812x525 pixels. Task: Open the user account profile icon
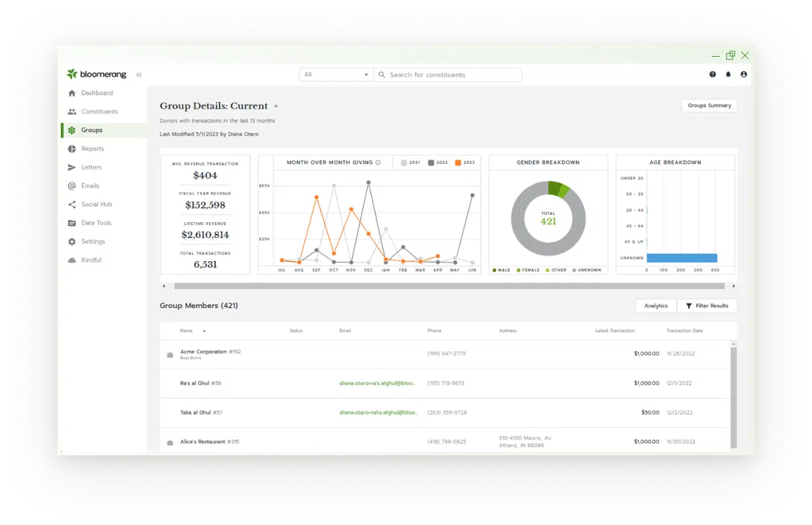(744, 75)
